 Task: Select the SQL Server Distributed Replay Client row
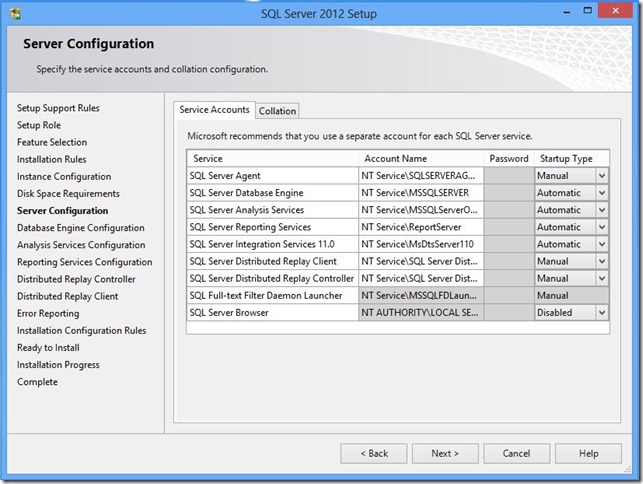(273, 261)
